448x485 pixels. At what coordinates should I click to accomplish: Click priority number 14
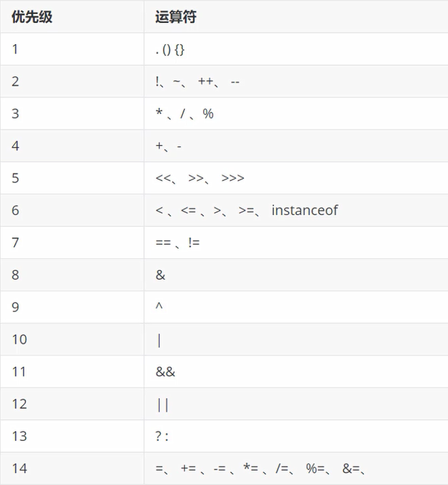19,469
